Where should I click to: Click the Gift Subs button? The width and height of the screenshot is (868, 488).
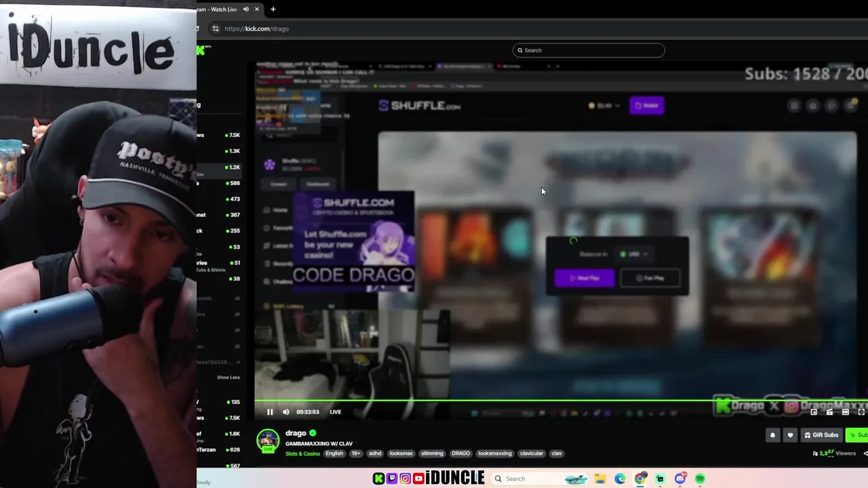point(821,435)
